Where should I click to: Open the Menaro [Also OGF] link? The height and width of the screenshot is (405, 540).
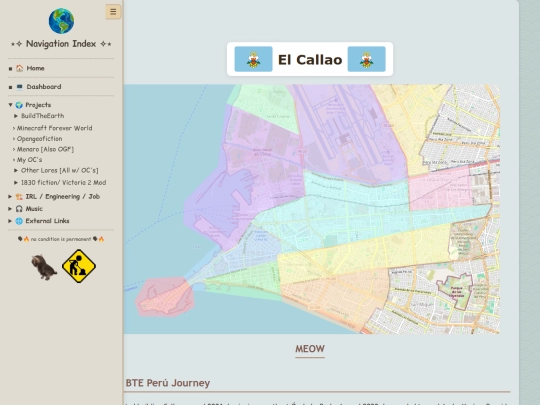45,149
